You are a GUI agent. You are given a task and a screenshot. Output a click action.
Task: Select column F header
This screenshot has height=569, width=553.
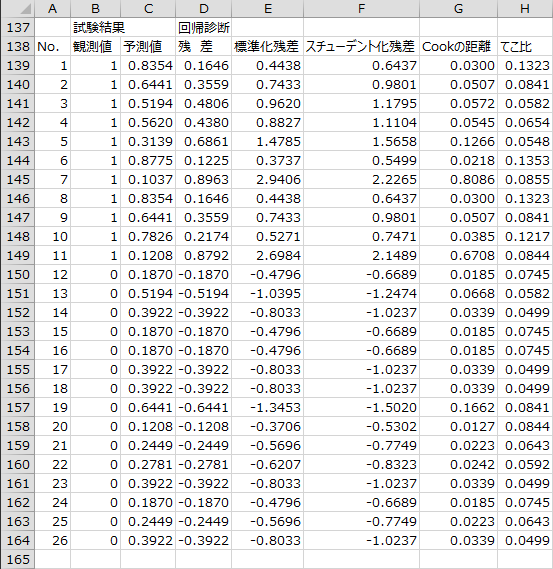click(361, 8)
